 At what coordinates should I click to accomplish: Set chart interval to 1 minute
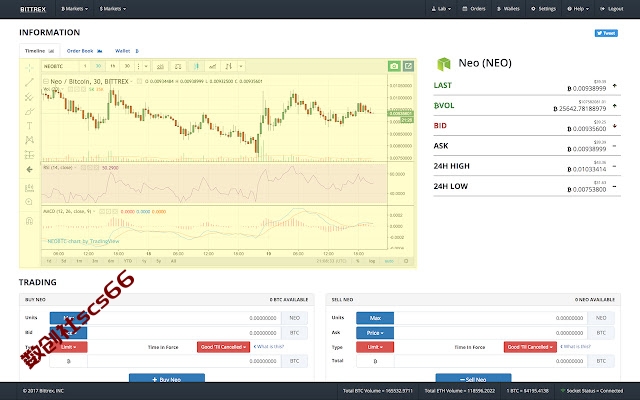coord(85,66)
